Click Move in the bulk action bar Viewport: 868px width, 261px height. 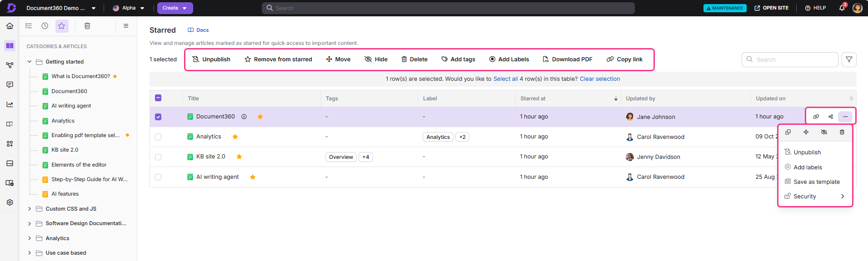(338, 59)
